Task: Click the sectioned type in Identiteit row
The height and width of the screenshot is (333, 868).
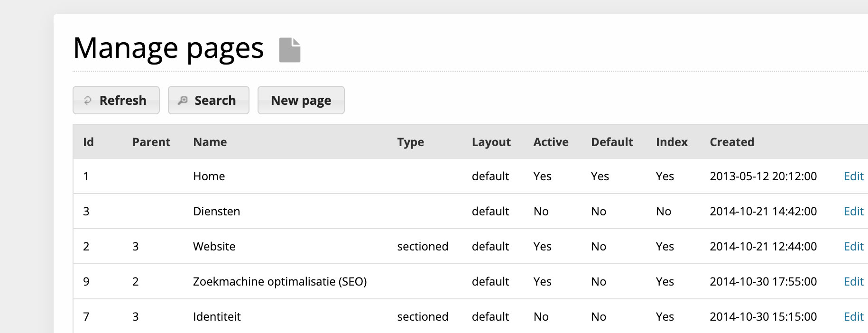Action: click(423, 316)
